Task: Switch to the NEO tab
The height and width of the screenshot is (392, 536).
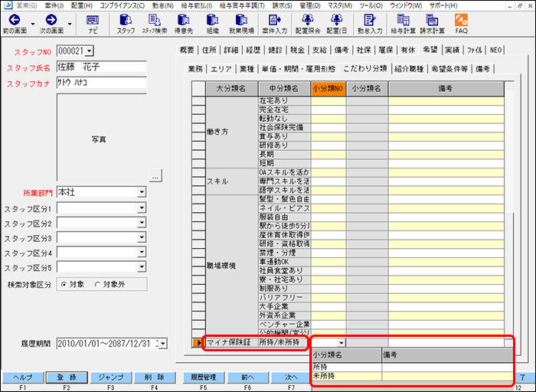Action: 495,50
